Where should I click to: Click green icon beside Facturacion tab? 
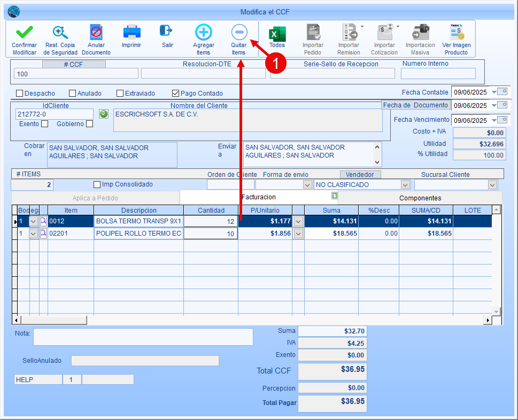coord(334,196)
